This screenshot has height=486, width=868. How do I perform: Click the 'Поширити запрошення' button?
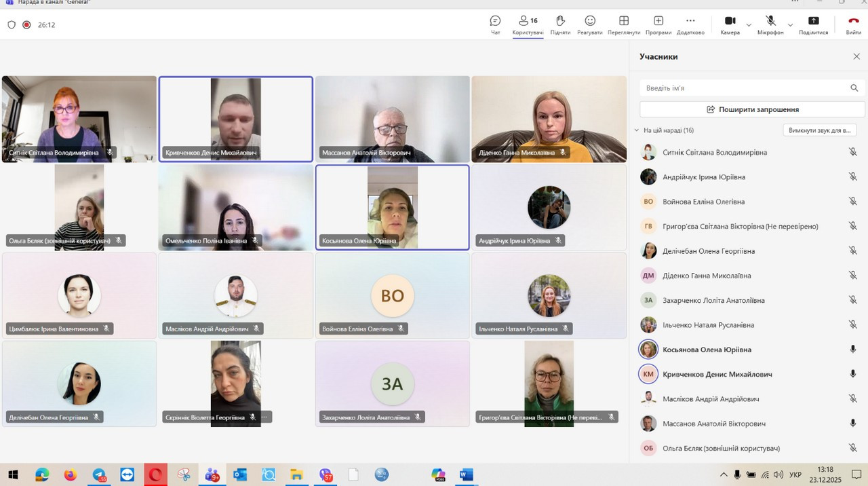pos(752,109)
